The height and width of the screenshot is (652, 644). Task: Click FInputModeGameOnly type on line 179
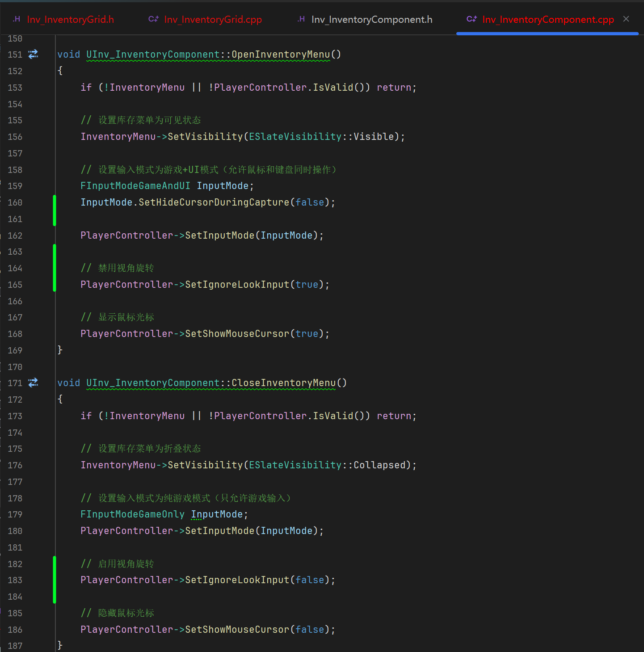(132, 514)
